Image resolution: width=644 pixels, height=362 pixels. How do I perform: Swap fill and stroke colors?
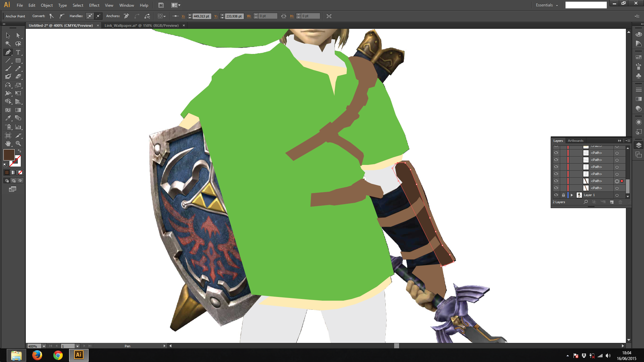[19, 151]
